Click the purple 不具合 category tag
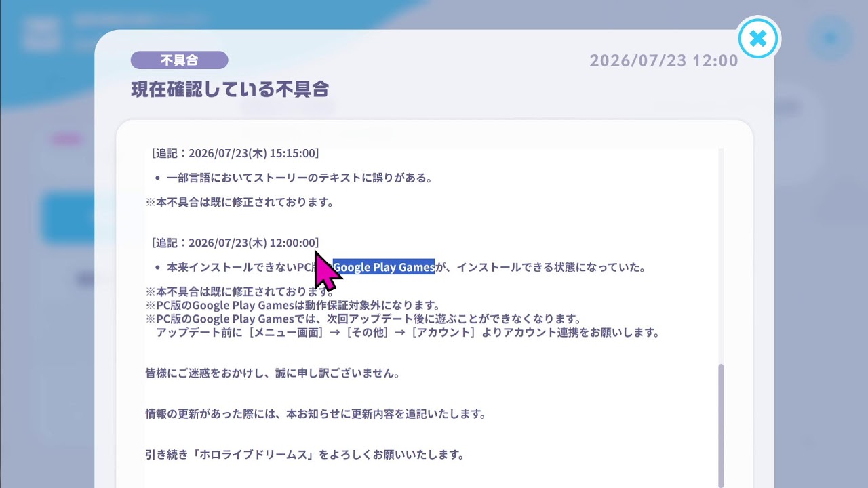 tap(179, 60)
